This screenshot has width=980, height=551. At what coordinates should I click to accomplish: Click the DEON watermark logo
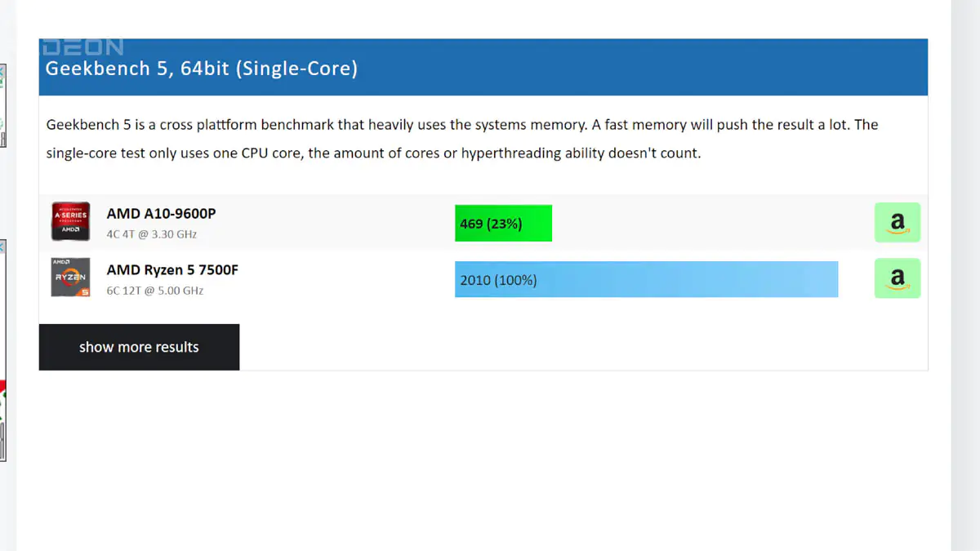click(83, 47)
